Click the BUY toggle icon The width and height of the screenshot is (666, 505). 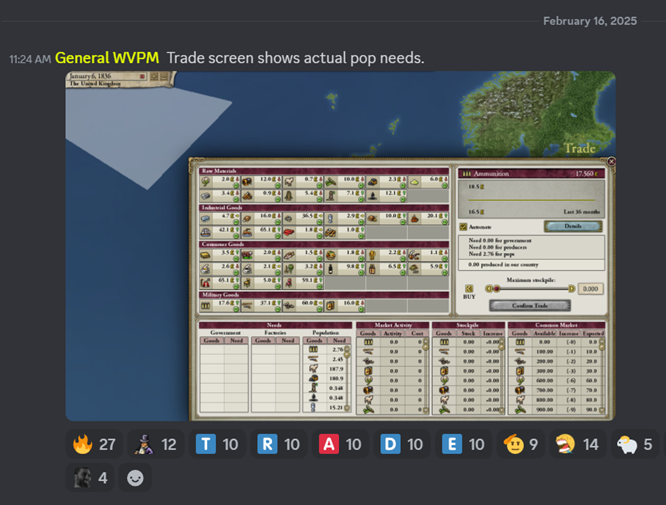click(469, 289)
